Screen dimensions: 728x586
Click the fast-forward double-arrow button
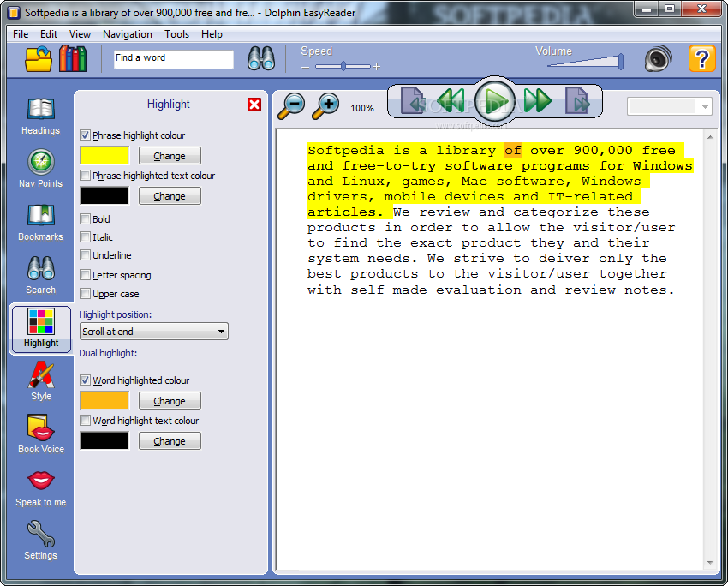[538, 100]
